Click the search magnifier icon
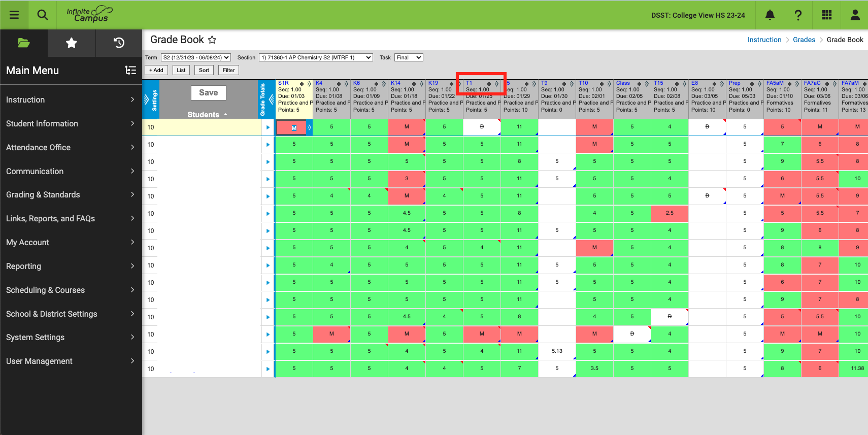Image resolution: width=868 pixels, height=435 pixels. pyautogui.click(x=43, y=15)
